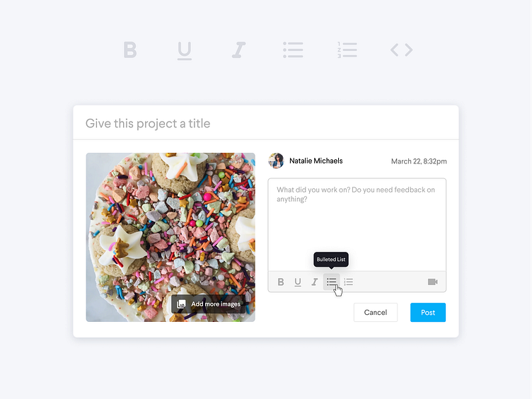
Task: Click the sprinkle cookie image thumbnail
Action: point(170,237)
